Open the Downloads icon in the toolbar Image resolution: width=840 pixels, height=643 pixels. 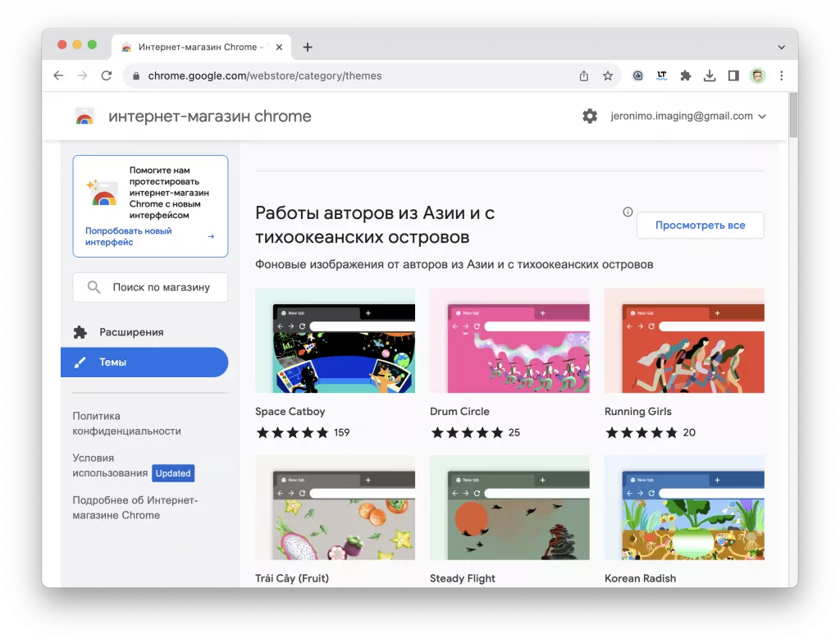pos(710,75)
